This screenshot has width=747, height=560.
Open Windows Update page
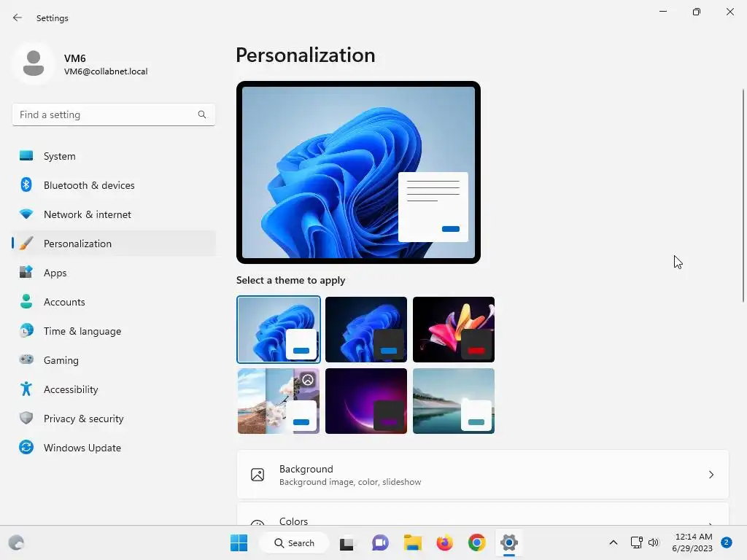114,447
